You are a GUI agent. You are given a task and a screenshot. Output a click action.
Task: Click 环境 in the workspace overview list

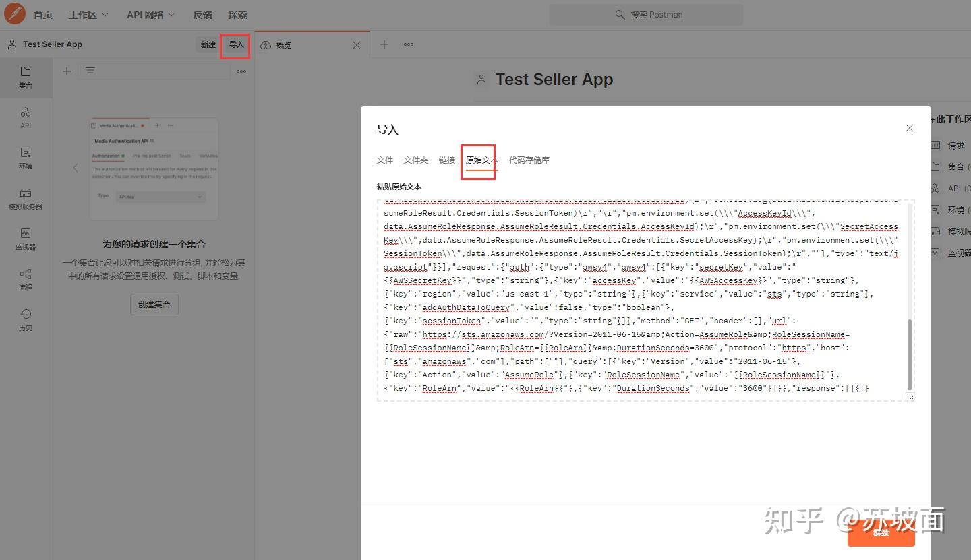(x=956, y=210)
